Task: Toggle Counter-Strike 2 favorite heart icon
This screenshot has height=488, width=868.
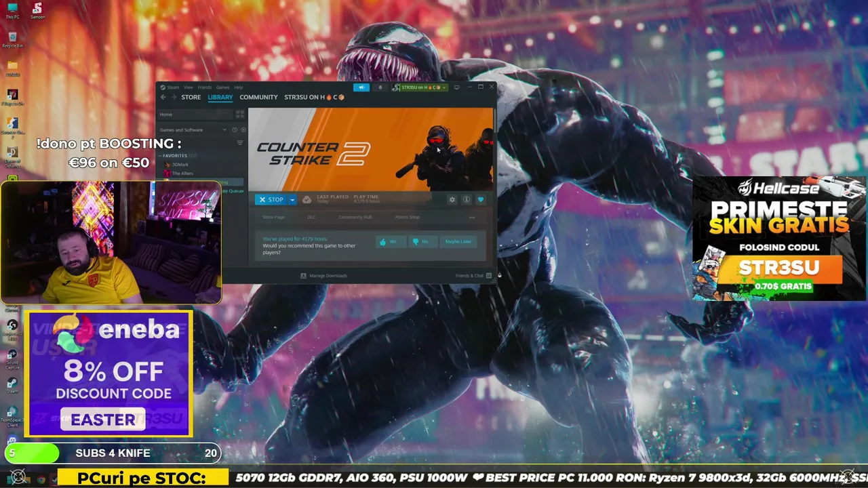Action: (x=481, y=199)
